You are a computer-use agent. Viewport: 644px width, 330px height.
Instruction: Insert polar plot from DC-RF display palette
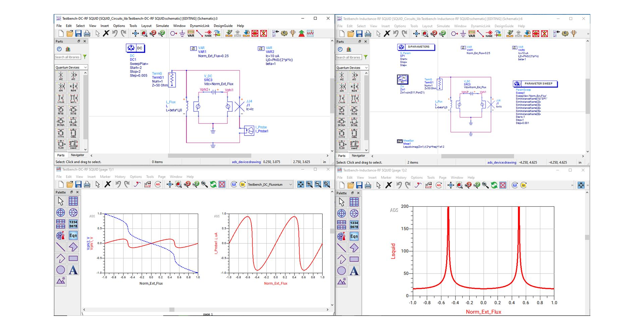click(61, 212)
